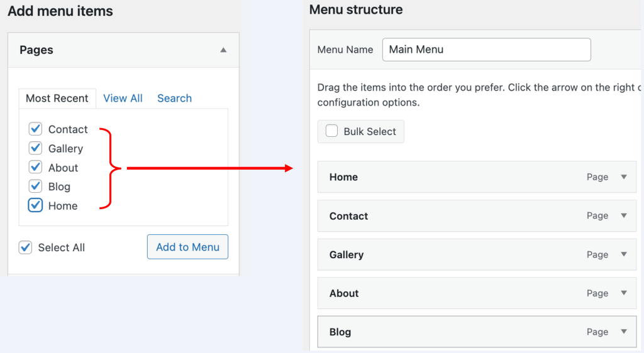Viewport: 644px width, 353px height.
Task: Toggle the About page checkbox
Action: point(35,168)
